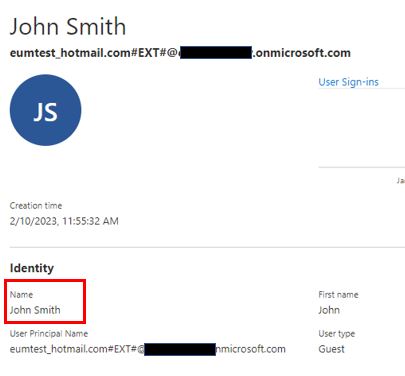The height and width of the screenshot is (376, 405).
Task: Select the bold user principal name header
Action: [x=180, y=53]
